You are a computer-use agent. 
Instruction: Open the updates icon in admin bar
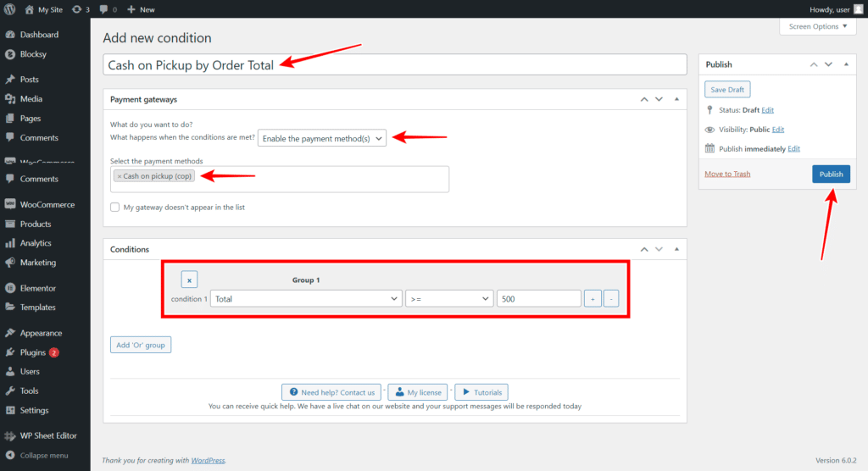click(x=81, y=9)
